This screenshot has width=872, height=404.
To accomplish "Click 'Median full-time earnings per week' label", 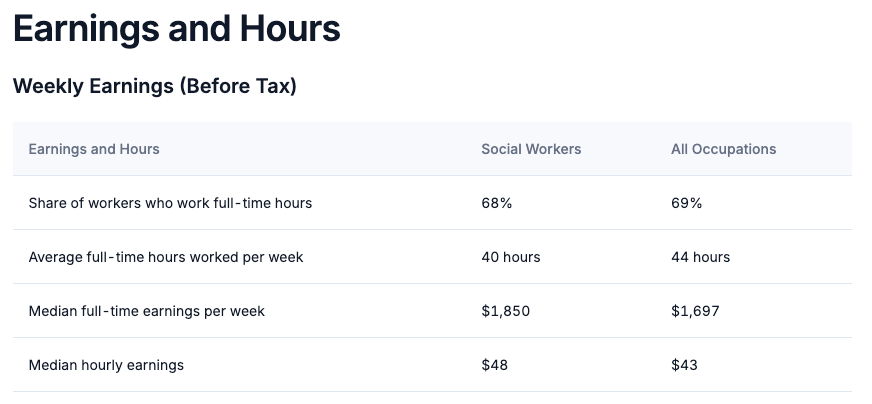I will coord(147,311).
